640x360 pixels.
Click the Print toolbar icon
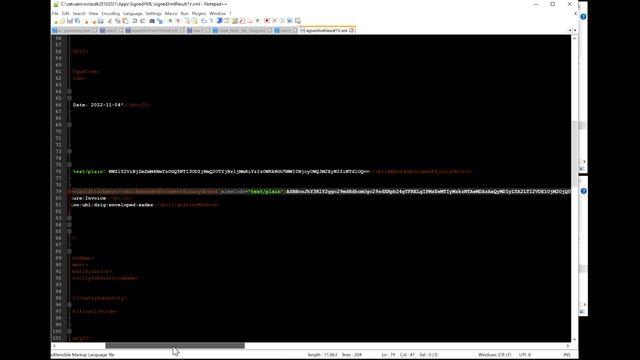pos(100,21)
